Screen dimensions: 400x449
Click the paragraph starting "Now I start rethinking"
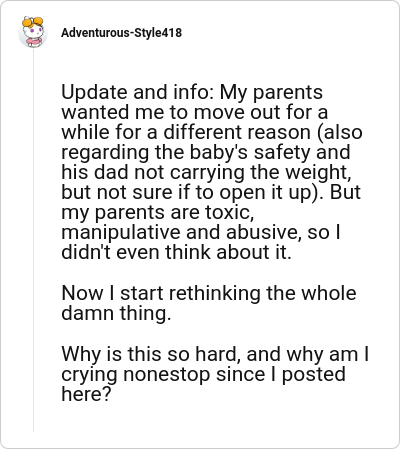tap(209, 303)
